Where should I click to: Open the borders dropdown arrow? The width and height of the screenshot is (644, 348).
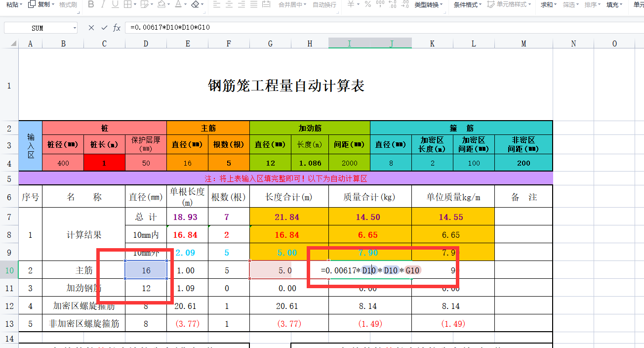135,4
